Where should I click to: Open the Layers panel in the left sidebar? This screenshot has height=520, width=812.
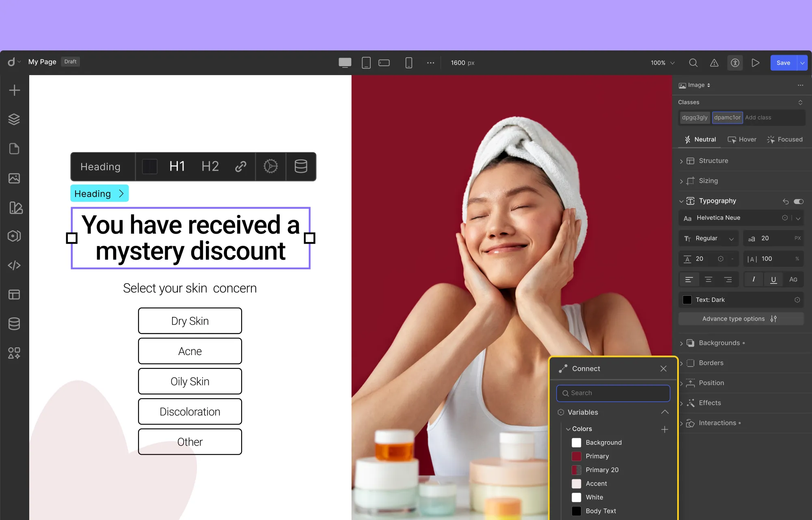click(14, 119)
